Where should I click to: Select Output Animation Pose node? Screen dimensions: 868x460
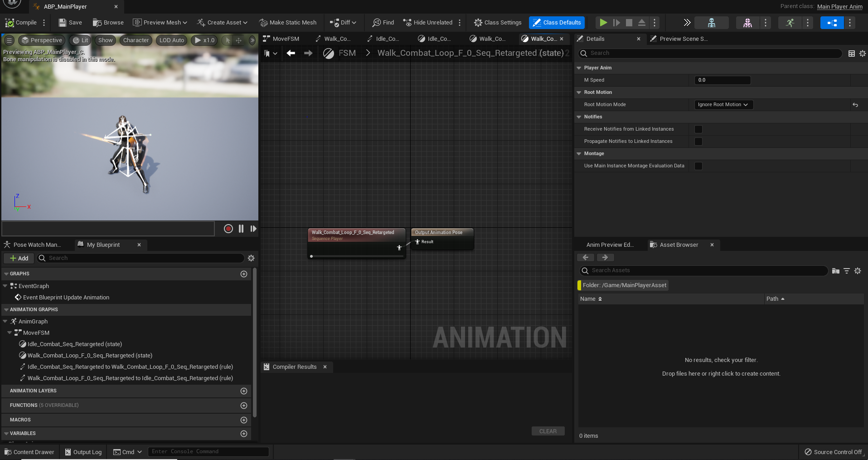(x=442, y=239)
